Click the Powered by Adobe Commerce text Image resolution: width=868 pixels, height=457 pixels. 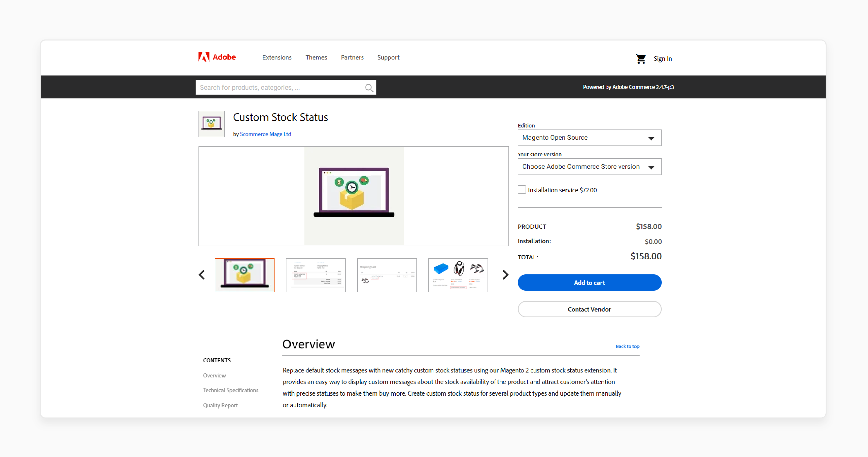coord(628,87)
